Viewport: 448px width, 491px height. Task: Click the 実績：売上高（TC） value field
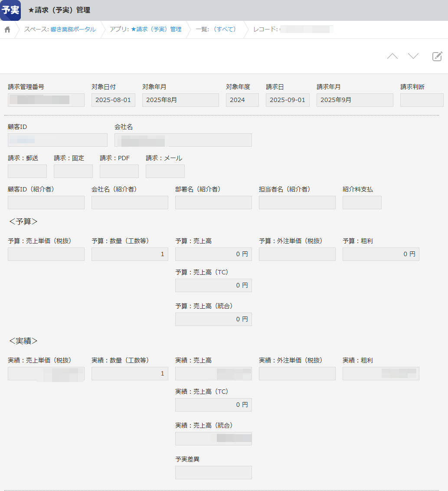click(x=213, y=405)
